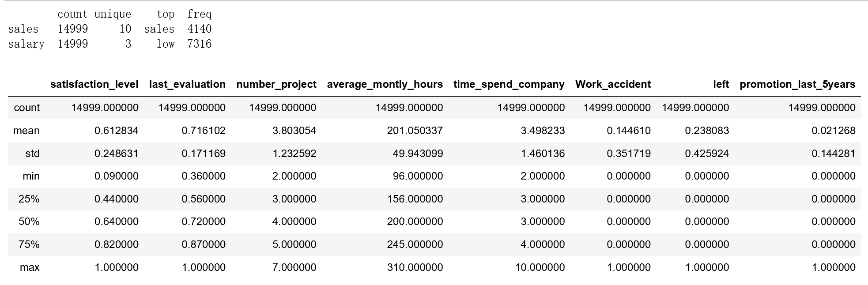Click the left column header
This screenshot has height=285, width=868.
721,84
